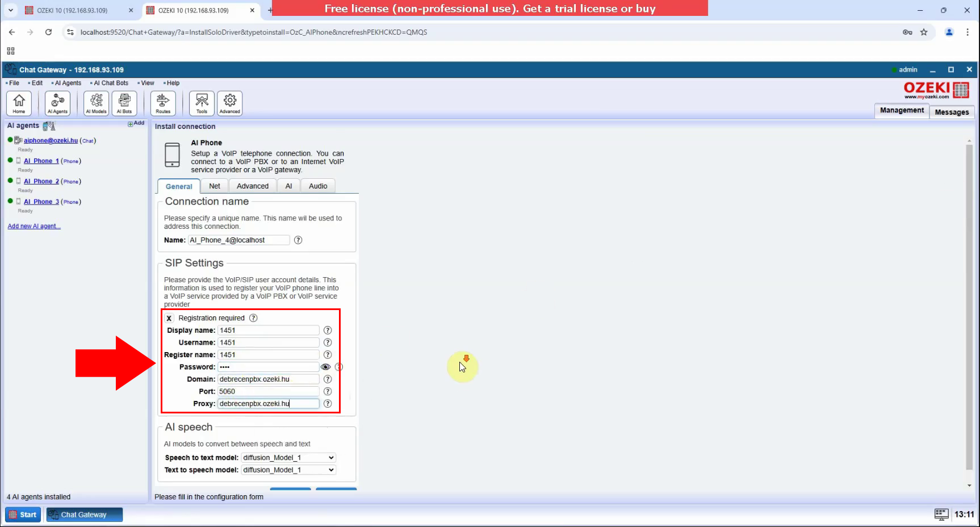Screen dimensions: 980x527
Task: Switch to the AI tab
Action: click(x=288, y=186)
